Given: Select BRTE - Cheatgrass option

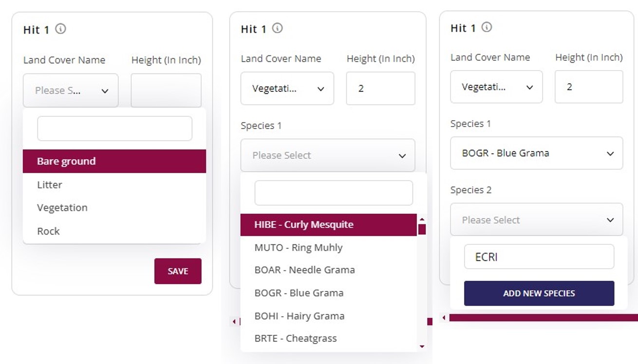Looking at the screenshot, I should (296, 338).
